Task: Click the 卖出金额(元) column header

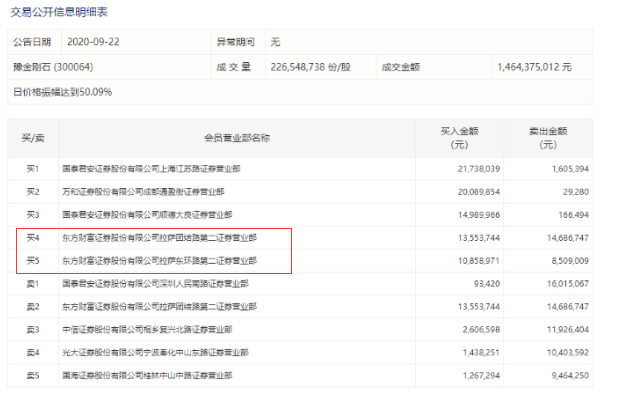Action: tap(548, 138)
